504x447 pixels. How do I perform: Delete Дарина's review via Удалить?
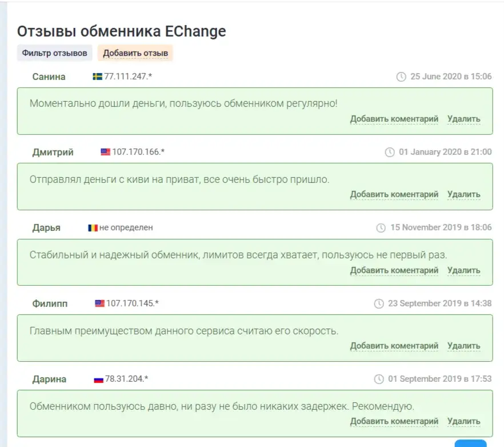click(464, 421)
